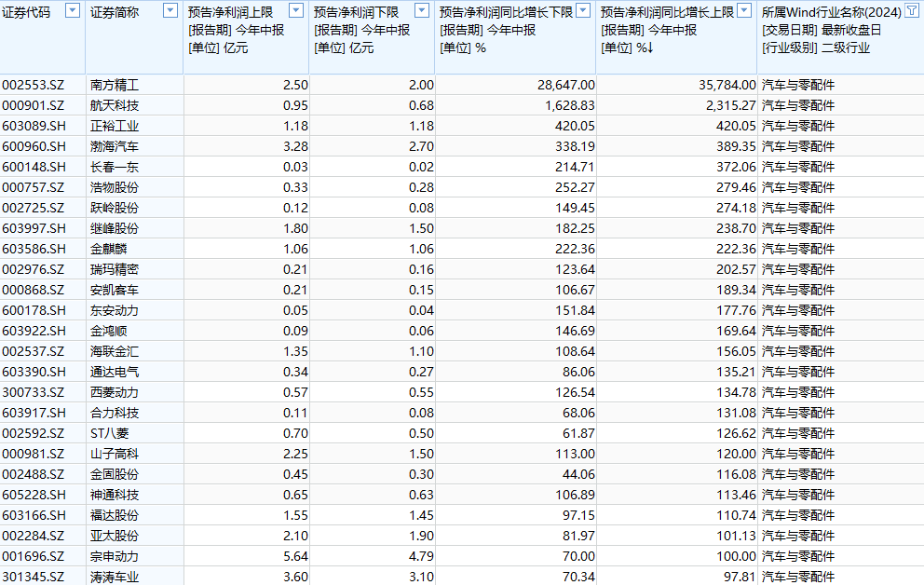Select stock code 002553.SZ

(x=34, y=85)
